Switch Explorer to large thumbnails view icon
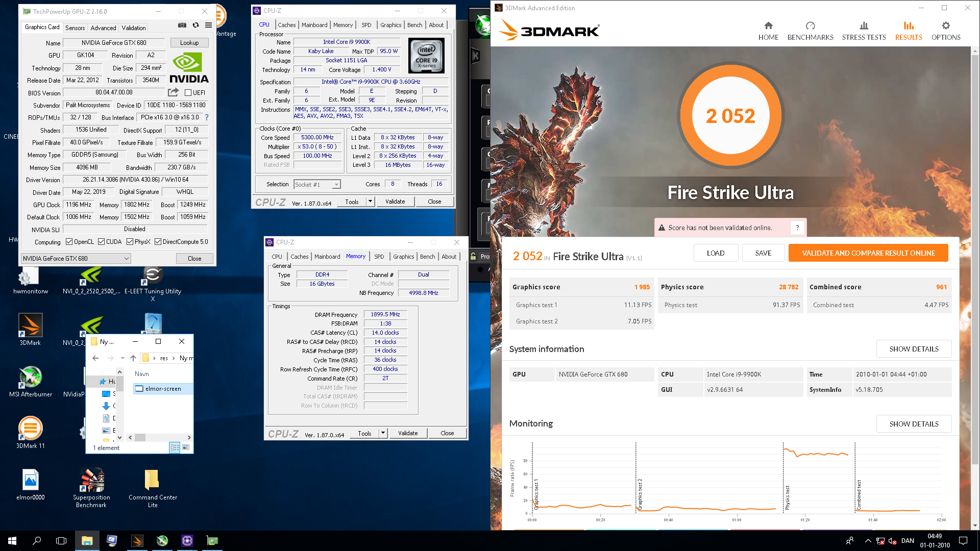Viewport: 980px width, 551px height. coord(186,447)
